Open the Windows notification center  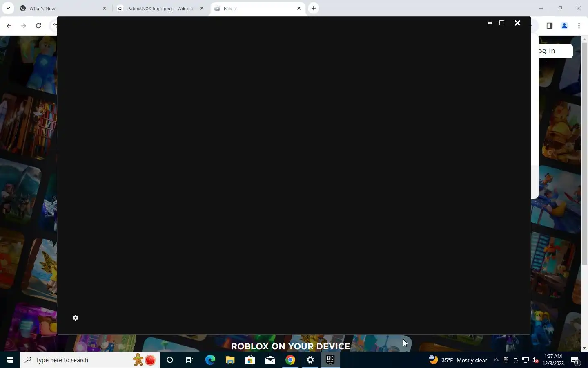tap(575, 360)
